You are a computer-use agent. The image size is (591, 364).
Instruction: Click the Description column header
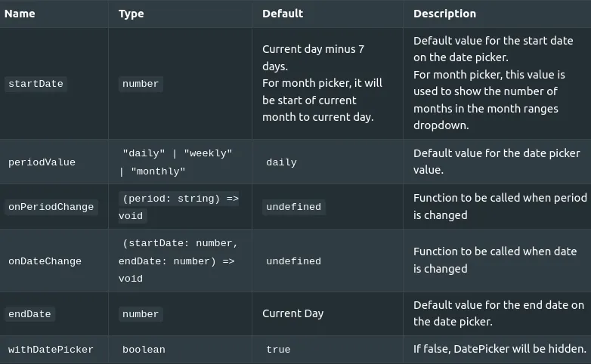444,14
